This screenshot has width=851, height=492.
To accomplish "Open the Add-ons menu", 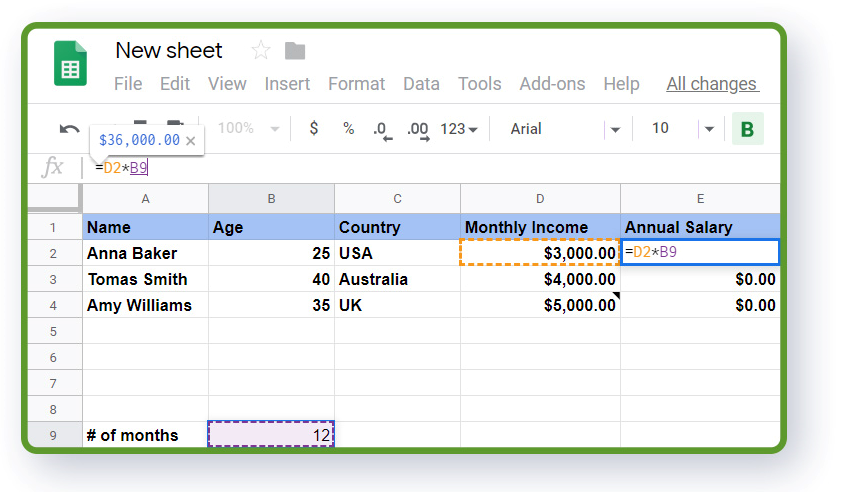I will click(x=552, y=84).
